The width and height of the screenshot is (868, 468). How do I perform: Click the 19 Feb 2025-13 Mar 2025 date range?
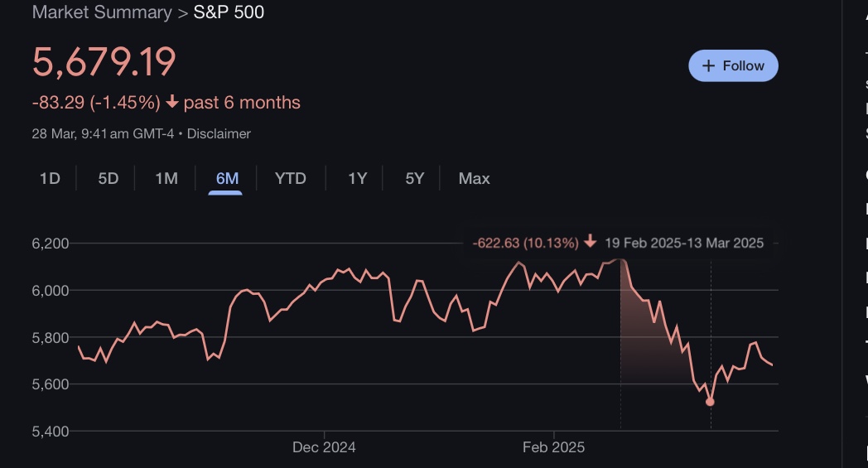pyautogui.click(x=684, y=243)
